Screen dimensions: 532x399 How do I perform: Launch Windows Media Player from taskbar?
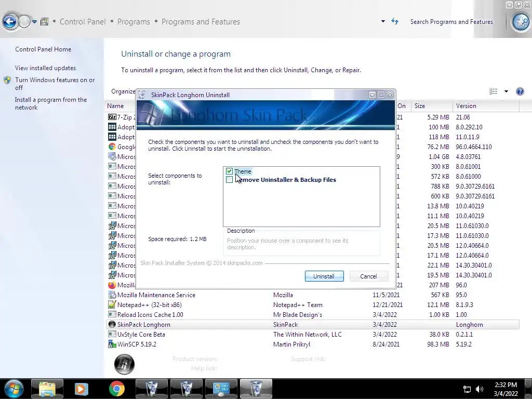tap(81, 389)
